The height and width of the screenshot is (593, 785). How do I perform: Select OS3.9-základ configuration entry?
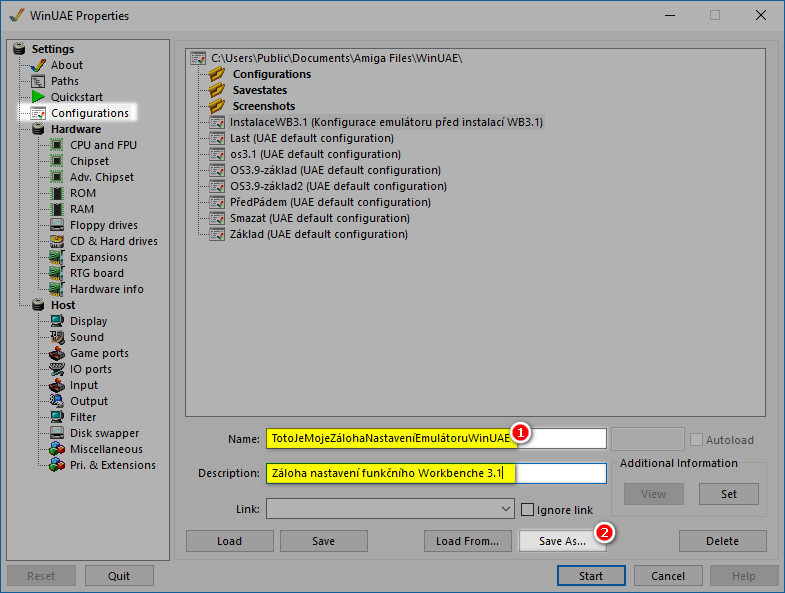tap(335, 170)
